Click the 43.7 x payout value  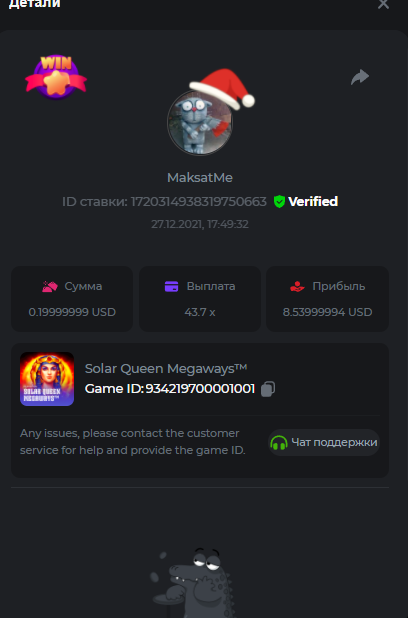tap(200, 312)
